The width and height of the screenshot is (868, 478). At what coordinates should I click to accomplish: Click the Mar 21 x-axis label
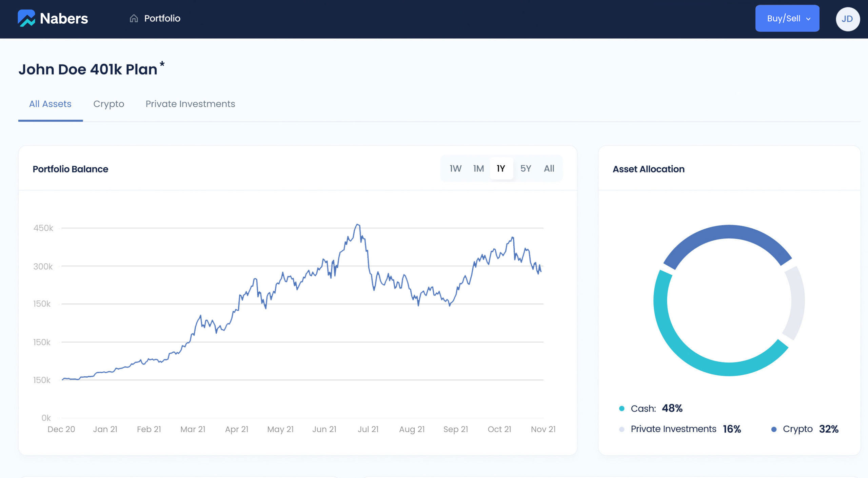tap(193, 429)
